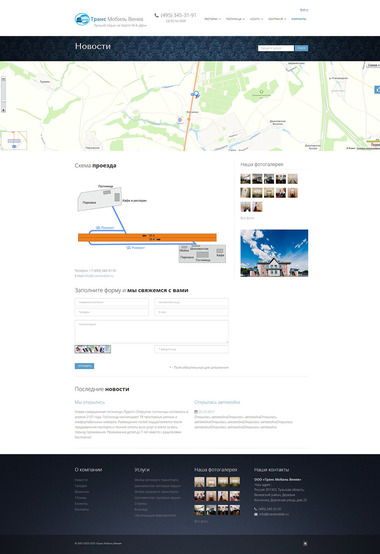
Task: Click the Комментарий text area
Action: tap(152, 331)
